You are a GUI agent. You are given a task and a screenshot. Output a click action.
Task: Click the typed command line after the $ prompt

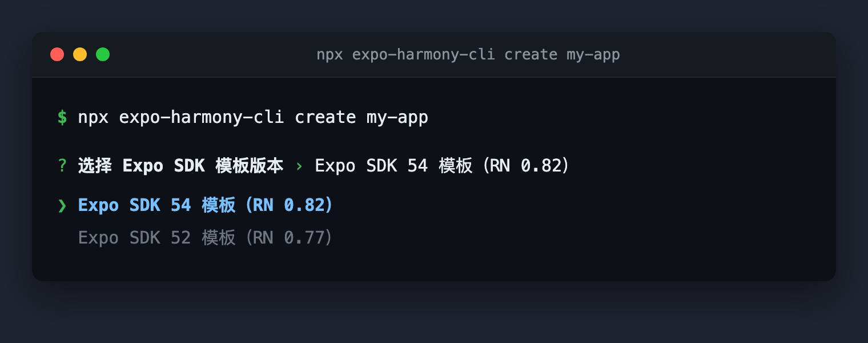coord(253,117)
